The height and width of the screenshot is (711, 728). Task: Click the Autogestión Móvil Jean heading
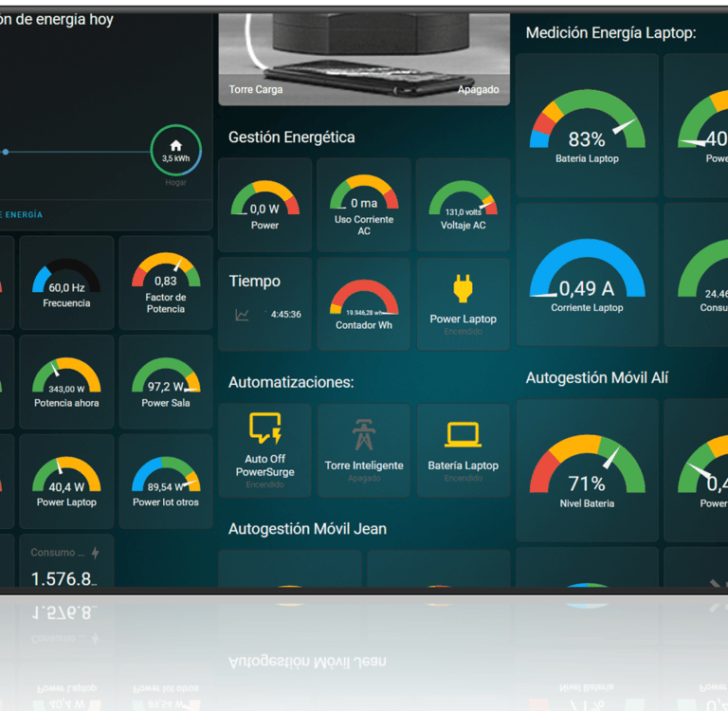click(x=307, y=528)
